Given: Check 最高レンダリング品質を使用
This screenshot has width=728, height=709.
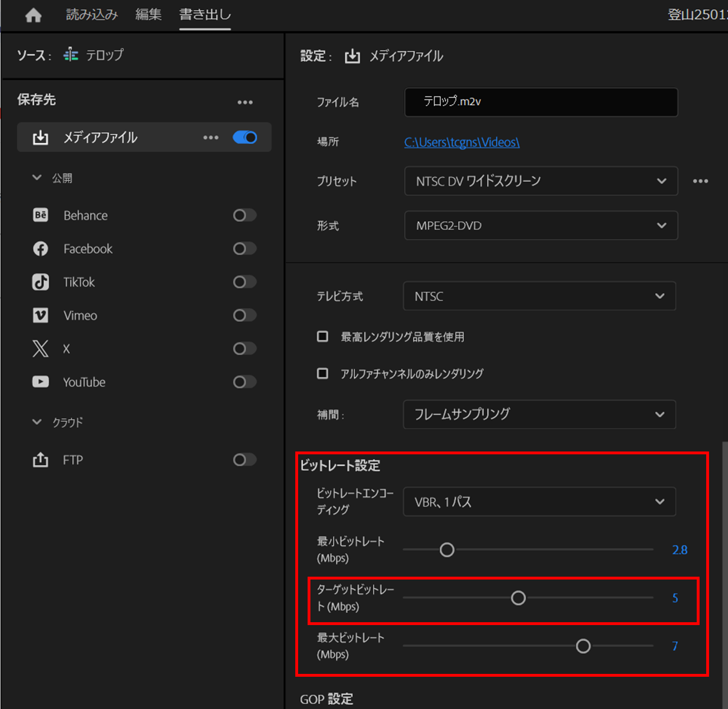Looking at the screenshot, I should point(322,336).
